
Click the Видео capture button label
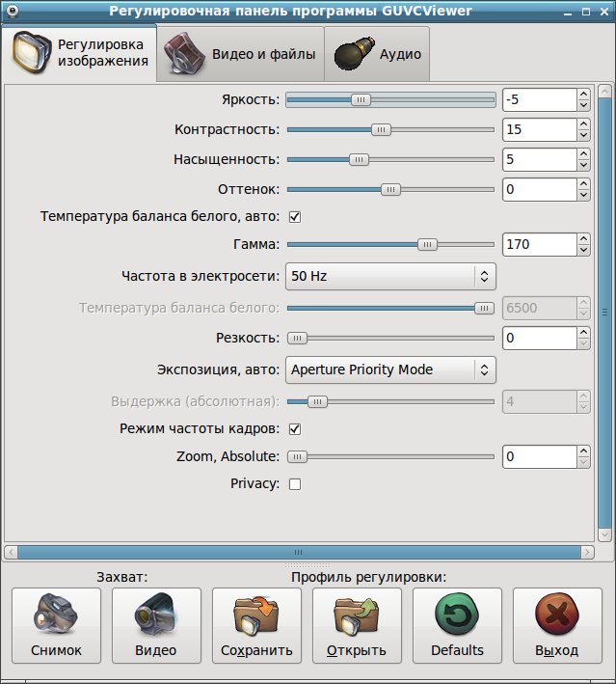[x=155, y=650]
